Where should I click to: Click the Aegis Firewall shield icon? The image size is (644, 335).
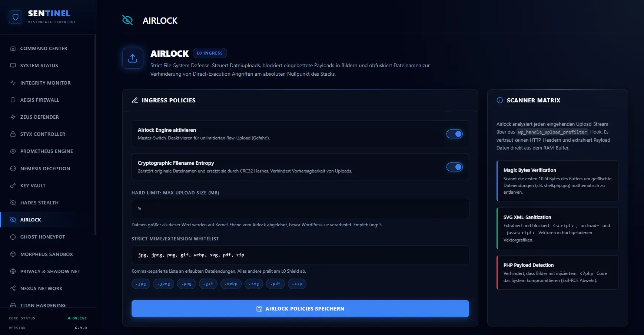13,100
